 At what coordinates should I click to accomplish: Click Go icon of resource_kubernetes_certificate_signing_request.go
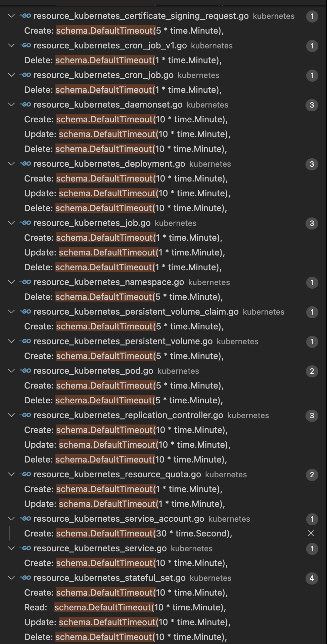[26, 16]
